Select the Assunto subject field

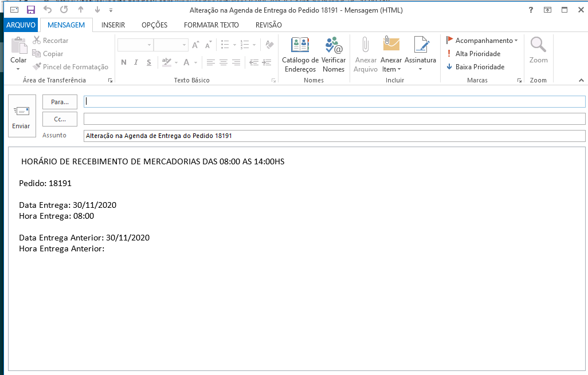[335, 136]
